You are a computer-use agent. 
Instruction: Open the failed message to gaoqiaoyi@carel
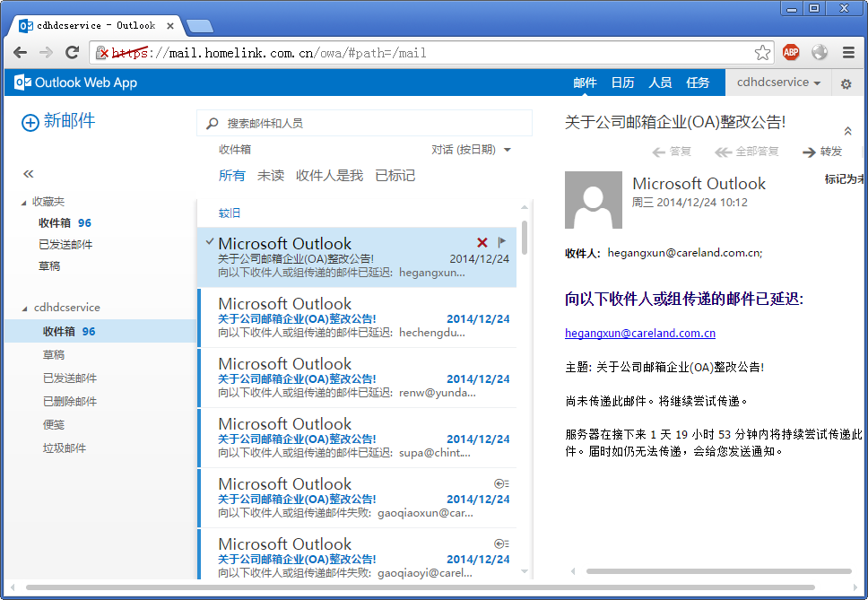[357, 555]
